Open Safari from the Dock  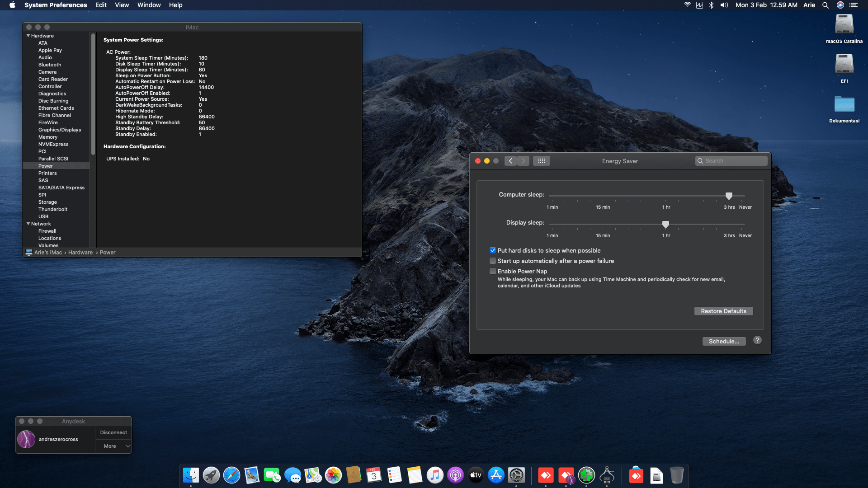(x=231, y=475)
